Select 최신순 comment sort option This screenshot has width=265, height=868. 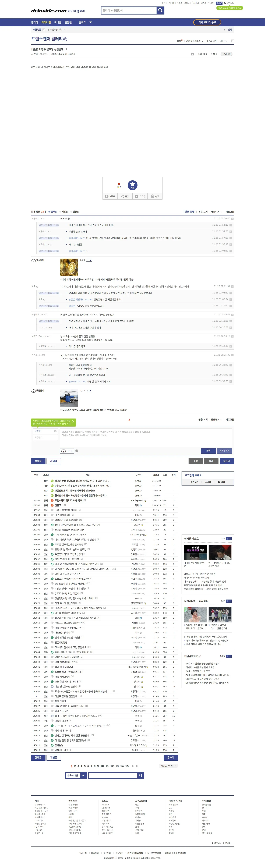point(64,212)
